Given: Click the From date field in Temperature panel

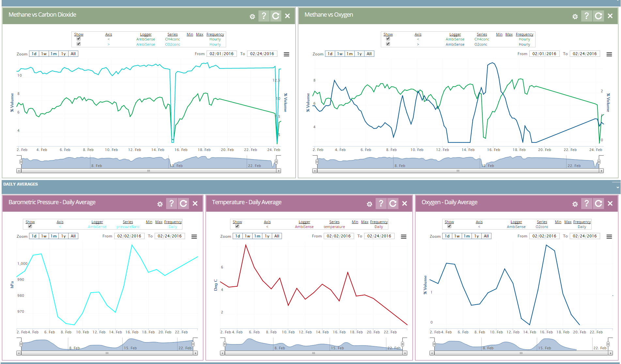Looking at the screenshot, I should point(338,236).
